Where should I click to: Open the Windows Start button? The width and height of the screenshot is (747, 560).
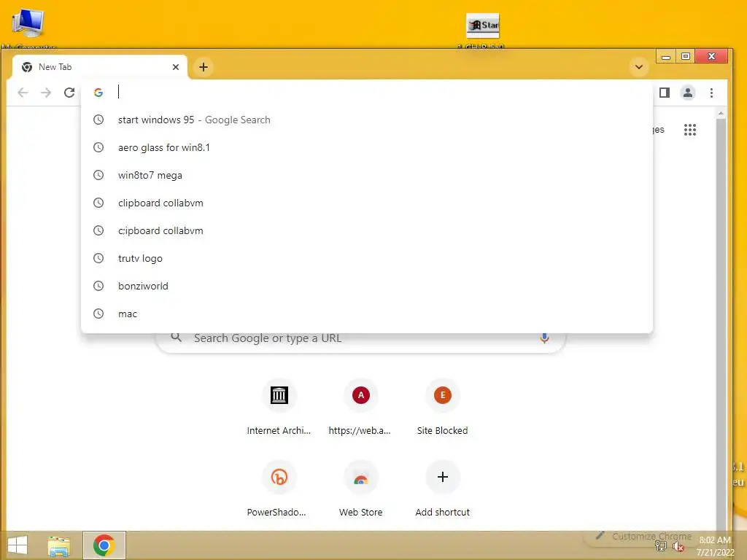coord(18,545)
